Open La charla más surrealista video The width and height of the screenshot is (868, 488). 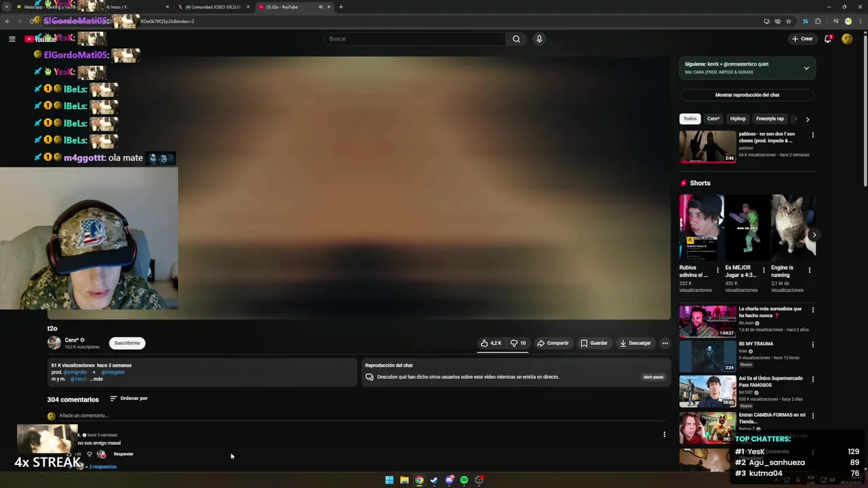point(707,321)
